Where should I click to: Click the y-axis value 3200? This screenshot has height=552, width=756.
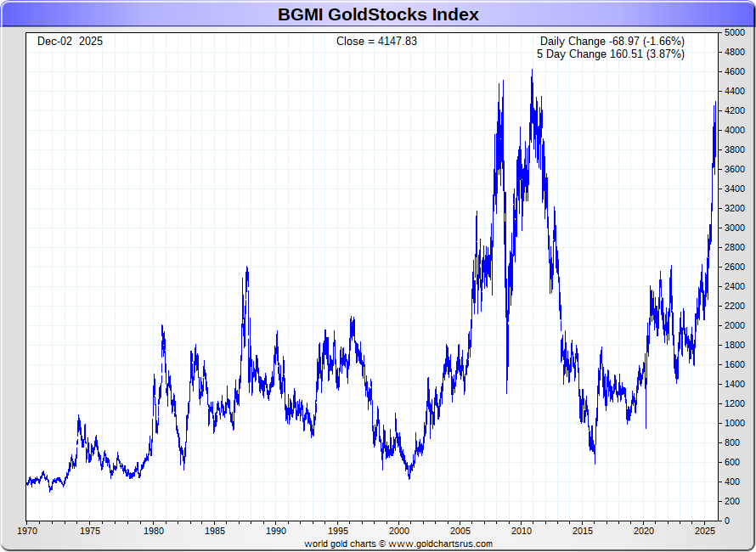[734, 208]
